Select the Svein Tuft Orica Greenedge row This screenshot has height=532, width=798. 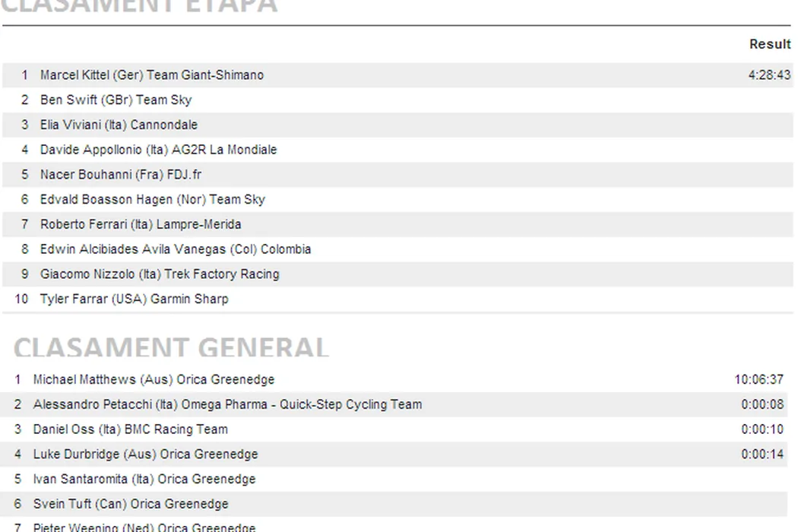[x=131, y=504]
